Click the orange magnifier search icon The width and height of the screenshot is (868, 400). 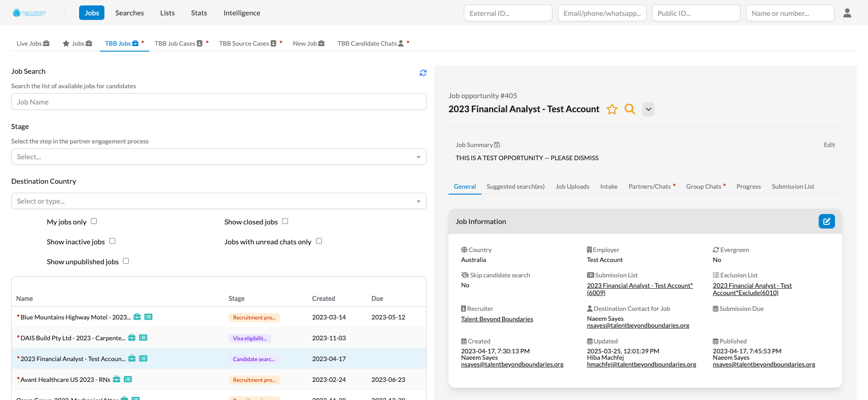tap(629, 109)
